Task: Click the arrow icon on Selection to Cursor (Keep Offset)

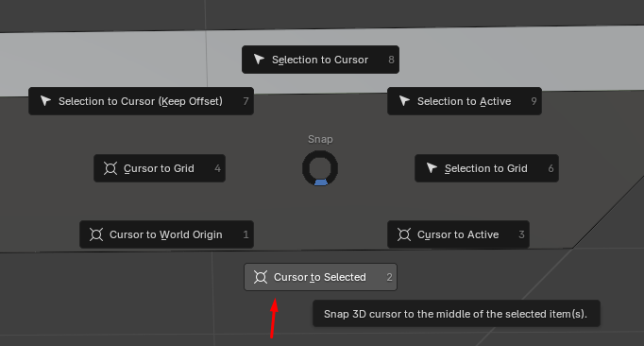Action: click(45, 101)
